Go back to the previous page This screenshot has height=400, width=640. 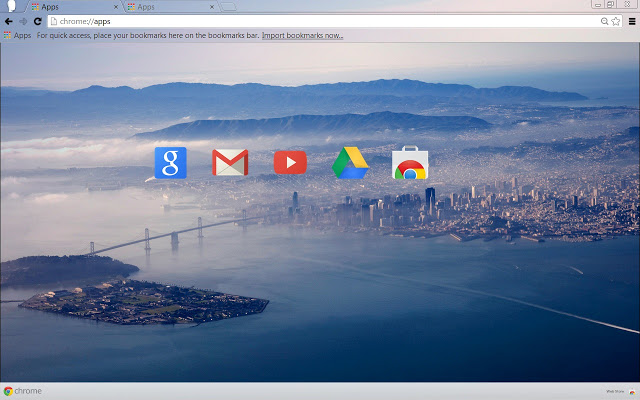click(x=9, y=21)
